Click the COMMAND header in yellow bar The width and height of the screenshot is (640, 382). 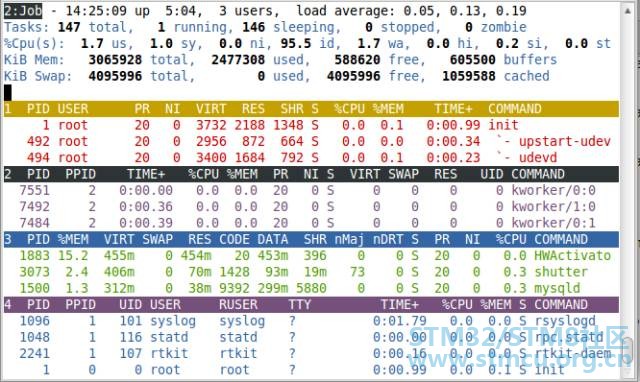coord(515,109)
